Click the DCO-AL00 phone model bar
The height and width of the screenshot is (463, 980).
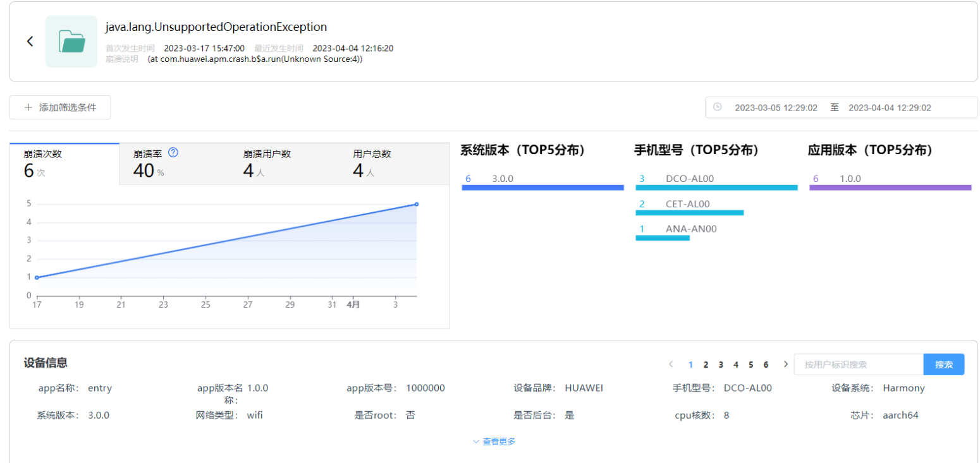click(x=716, y=188)
